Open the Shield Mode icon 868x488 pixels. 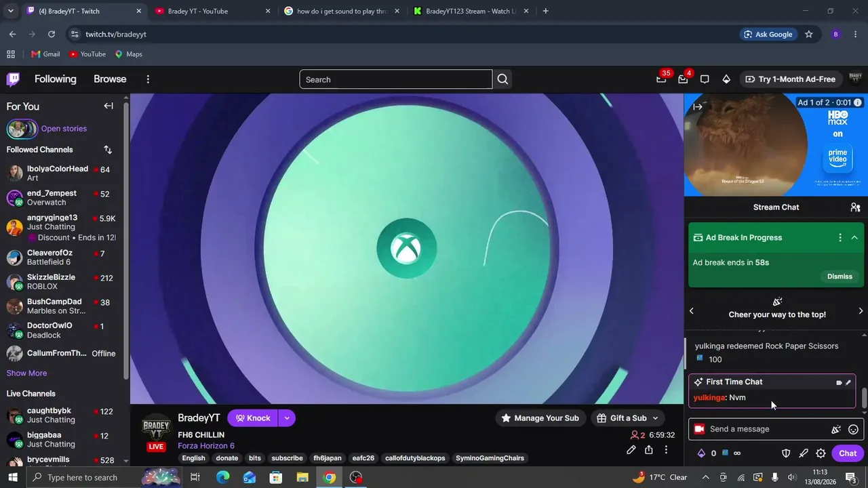point(786,453)
